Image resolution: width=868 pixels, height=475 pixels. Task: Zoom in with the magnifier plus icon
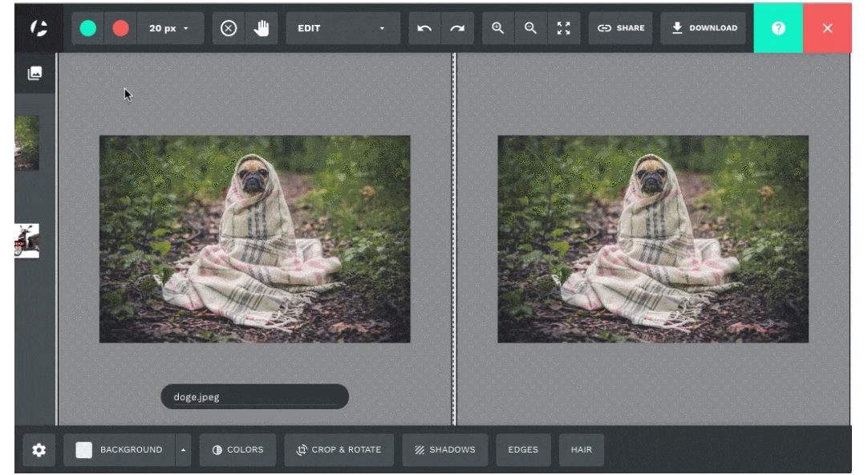click(x=498, y=28)
